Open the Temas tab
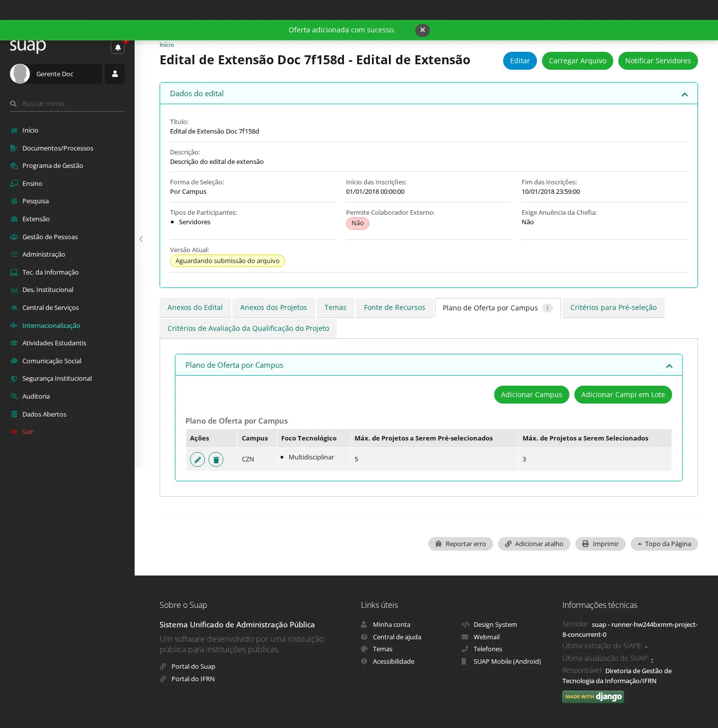718x728 pixels. 335,307
